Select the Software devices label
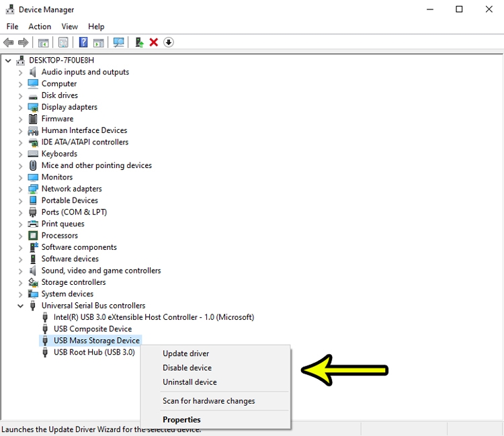Screen dimensions: 504x436 (x=70, y=259)
